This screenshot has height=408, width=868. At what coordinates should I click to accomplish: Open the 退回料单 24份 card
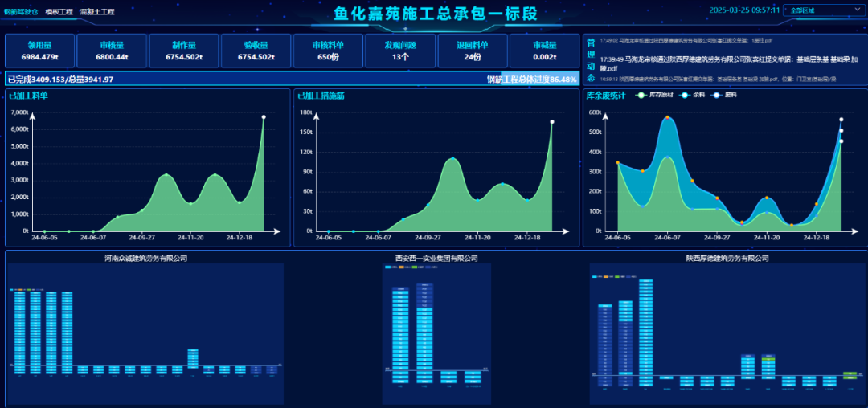473,51
